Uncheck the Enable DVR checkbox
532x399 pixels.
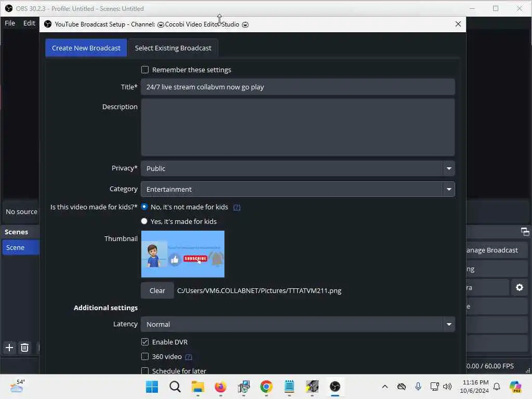click(x=145, y=342)
